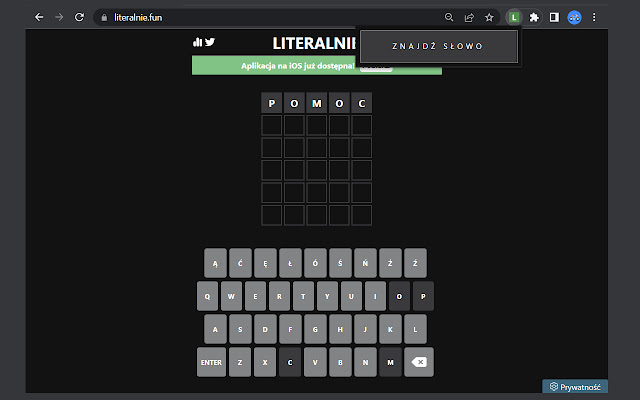Bookmark this page with the star icon
Screen dimensions: 640x400
tap(489, 17)
